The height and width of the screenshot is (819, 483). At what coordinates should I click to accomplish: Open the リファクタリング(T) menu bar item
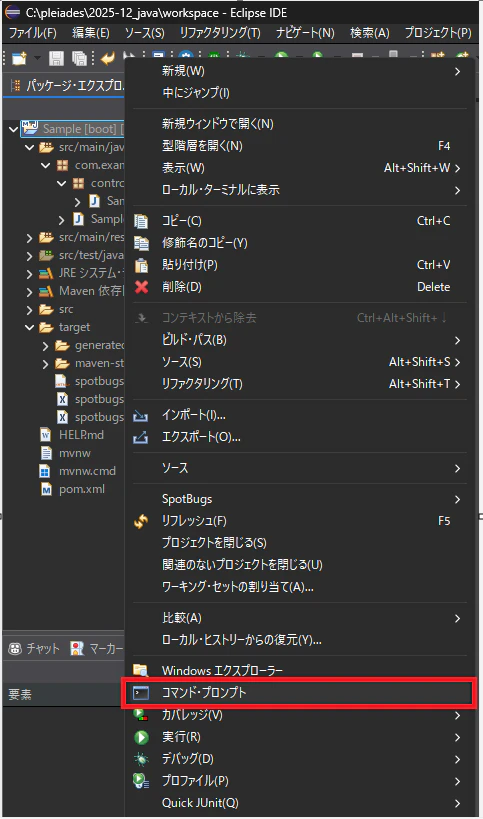(x=220, y=33)
